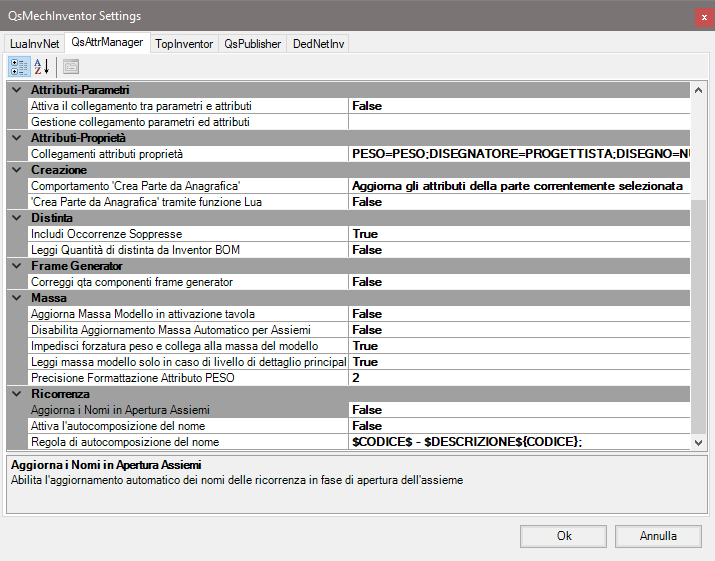Confirm settings with Ok button
The height and width of the screenshot is (561, 715).
(x=563, y=536)
